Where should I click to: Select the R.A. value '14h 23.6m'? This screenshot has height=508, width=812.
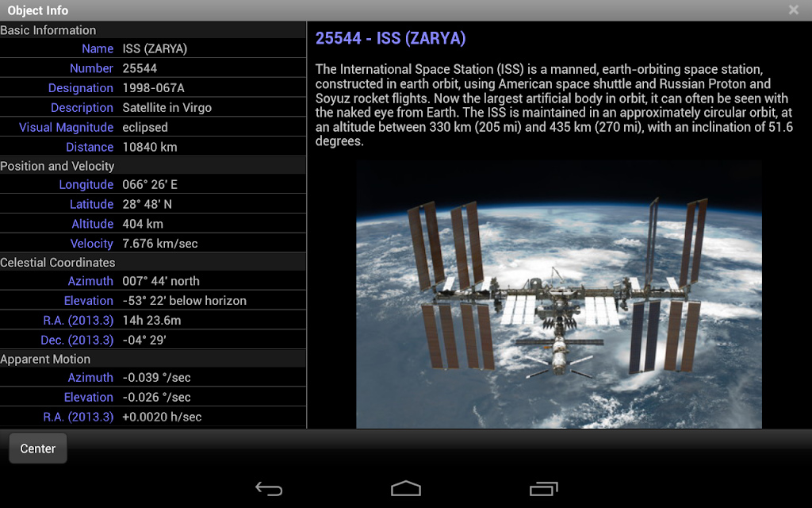point(151,321)
